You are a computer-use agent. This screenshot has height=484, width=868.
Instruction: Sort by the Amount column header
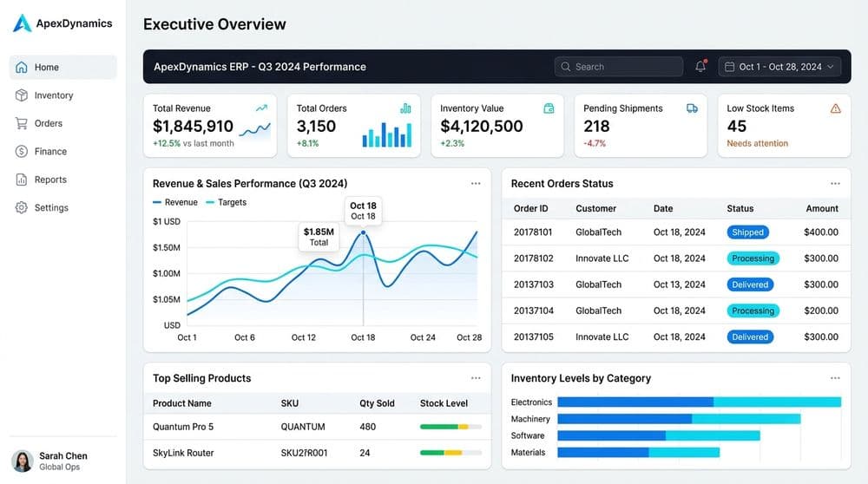(821, 208)
